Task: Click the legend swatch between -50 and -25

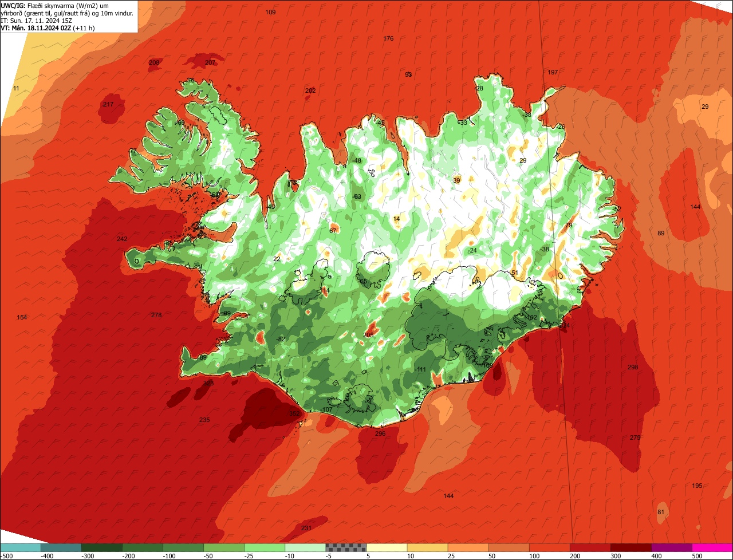Action: click(x=223, y=547)
